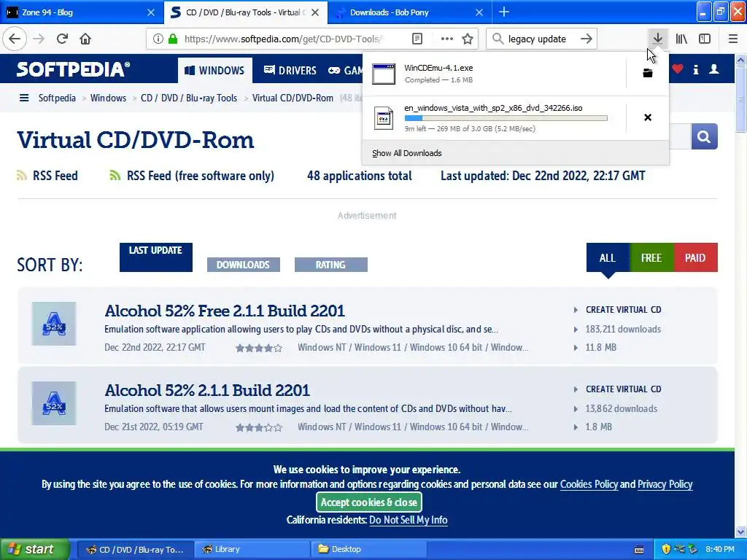Viewport: 747px width, 560px height.
Task: Sort listings by Downloads
Action: tap(243, 265)
